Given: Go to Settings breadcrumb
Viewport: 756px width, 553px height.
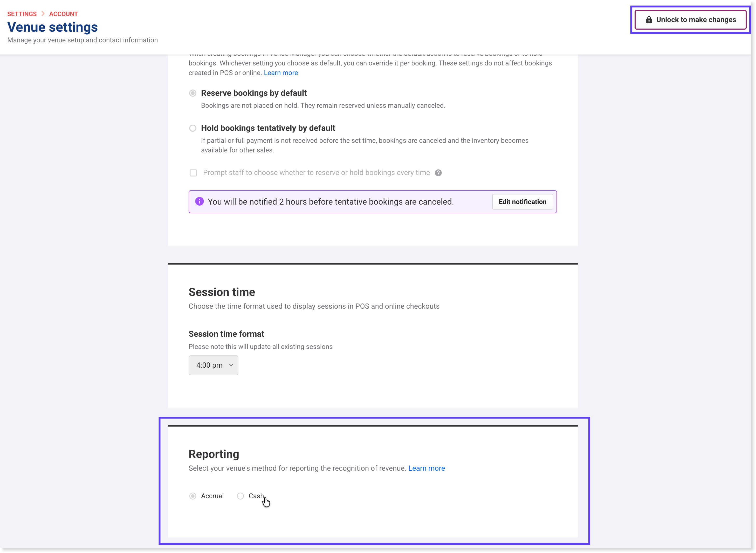Looking at the screenshot, I should tap(22, 14).
